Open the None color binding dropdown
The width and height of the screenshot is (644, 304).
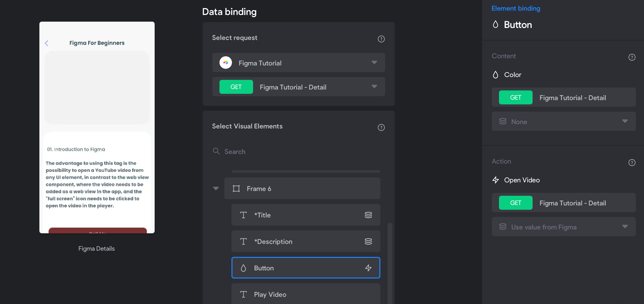click(x=564, y=121)
